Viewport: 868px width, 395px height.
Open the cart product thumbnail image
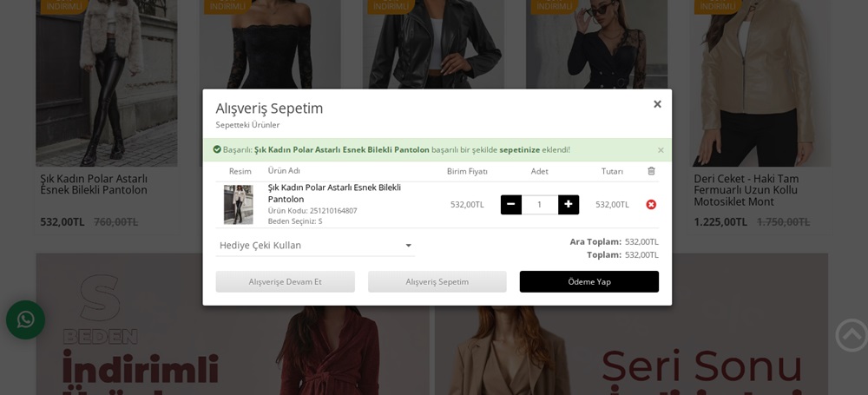click(238, 205)
